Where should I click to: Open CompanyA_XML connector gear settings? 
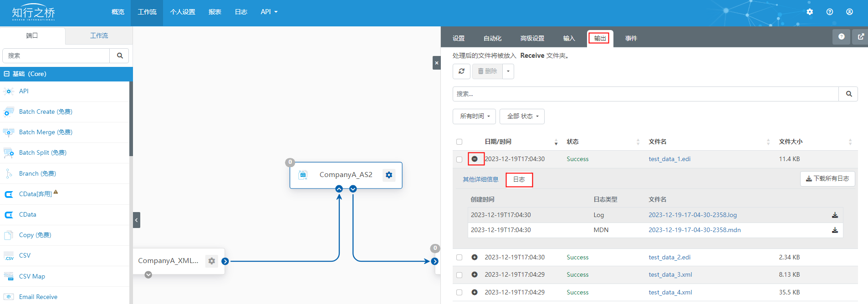point(211,261)
